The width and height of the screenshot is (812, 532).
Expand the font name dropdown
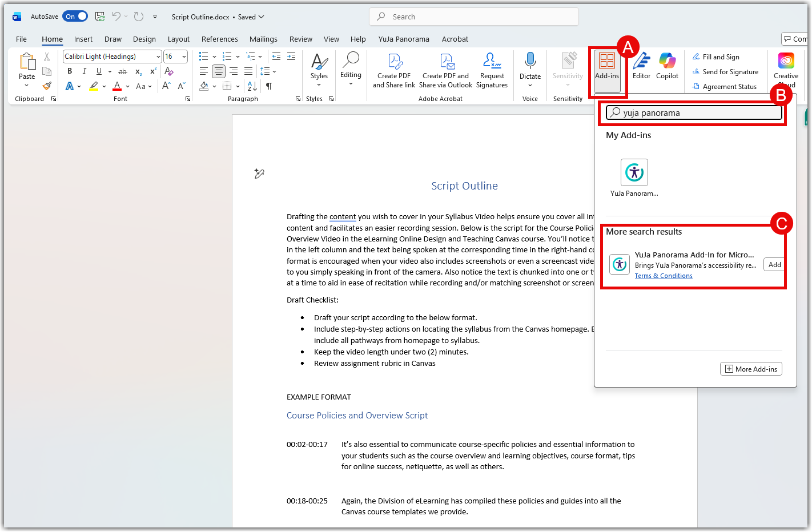tap(158, 57)
